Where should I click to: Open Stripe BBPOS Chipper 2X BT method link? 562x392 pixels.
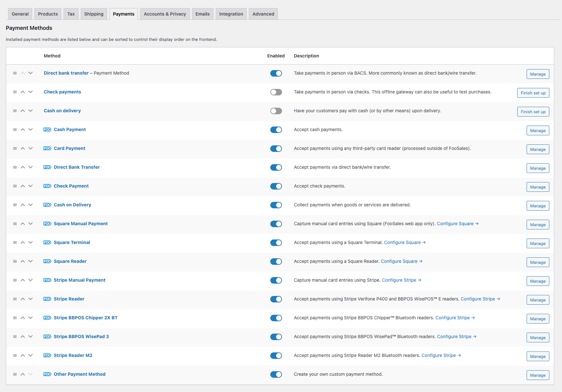tap(86, 318)
